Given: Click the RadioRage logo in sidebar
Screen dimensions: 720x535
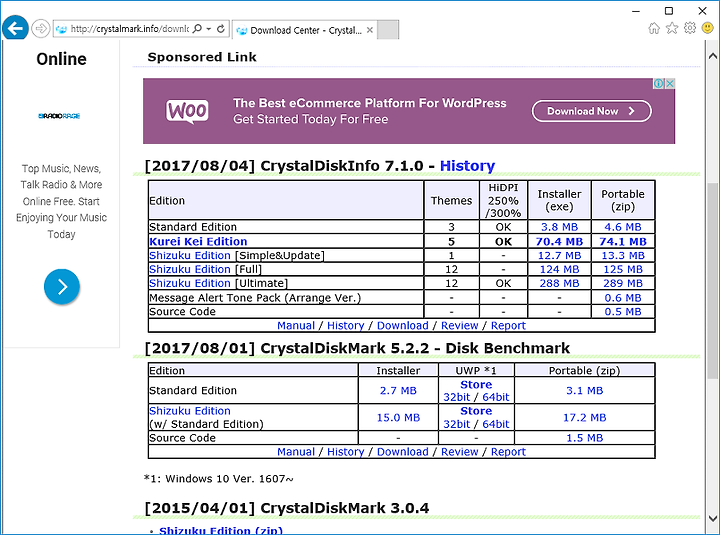Looking at the screenshot, I should tap(59, 116).
